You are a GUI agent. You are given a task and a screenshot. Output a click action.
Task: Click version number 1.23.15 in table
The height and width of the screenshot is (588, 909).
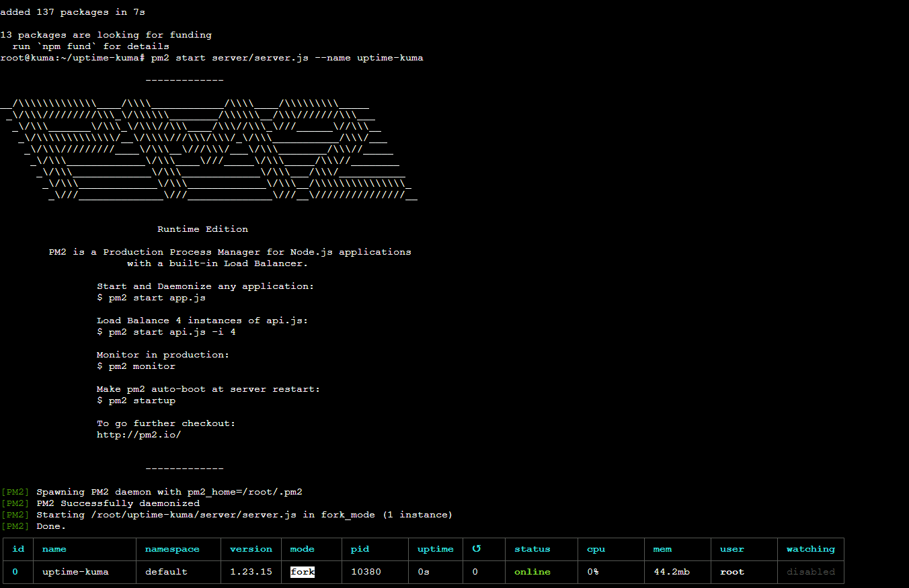251,572
